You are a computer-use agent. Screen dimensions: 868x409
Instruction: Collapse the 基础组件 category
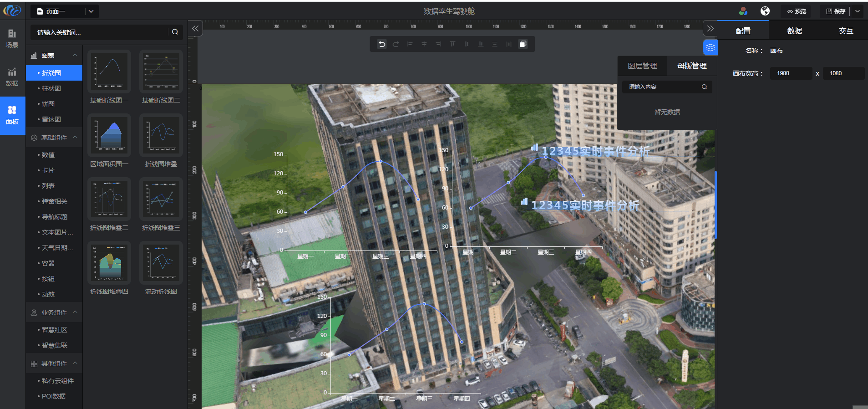pos(75,138)
